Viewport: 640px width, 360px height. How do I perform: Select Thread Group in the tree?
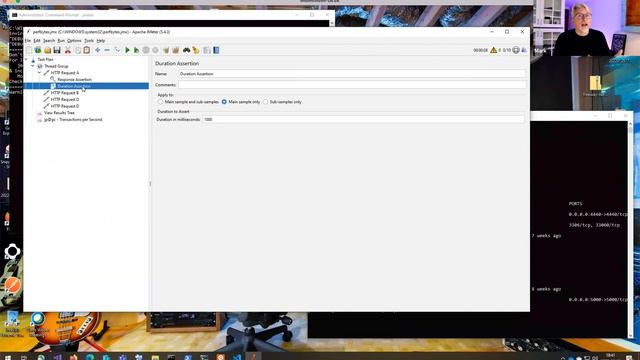56,66
